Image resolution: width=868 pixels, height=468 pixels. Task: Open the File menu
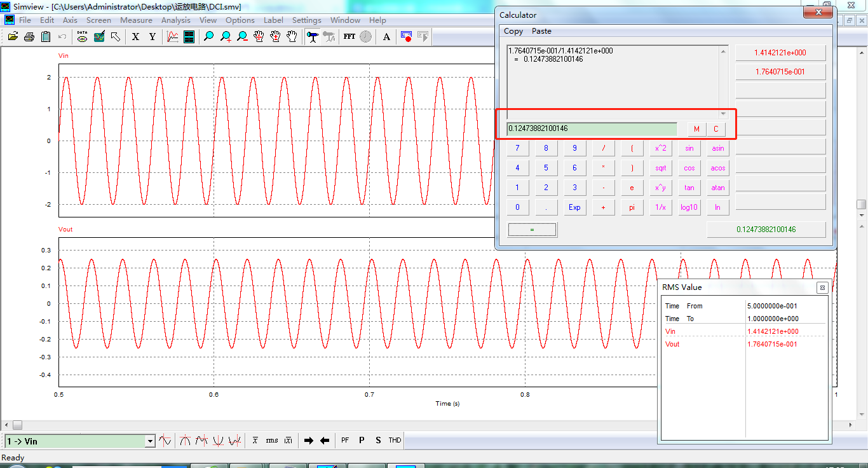[25, 20]
